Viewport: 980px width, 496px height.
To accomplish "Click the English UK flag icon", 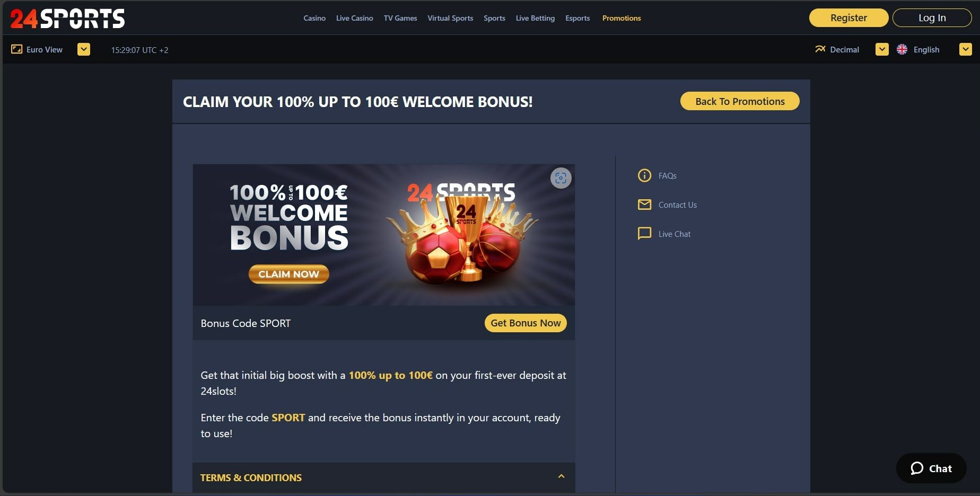I will pyautogui.click(x=902, y=49).
